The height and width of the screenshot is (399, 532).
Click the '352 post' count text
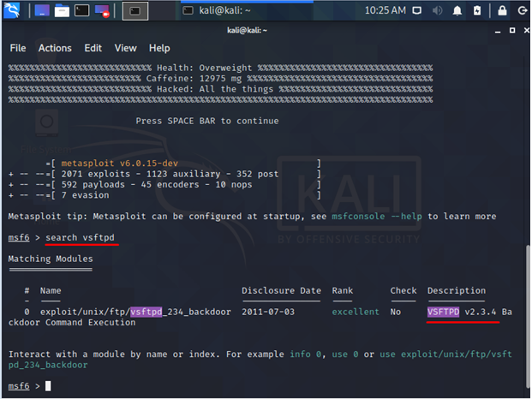point(258,174)
